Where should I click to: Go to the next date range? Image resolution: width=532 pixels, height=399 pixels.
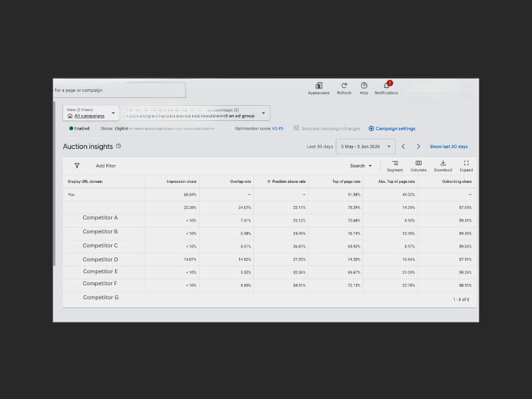pyautogui.click(x=418, y=146)
